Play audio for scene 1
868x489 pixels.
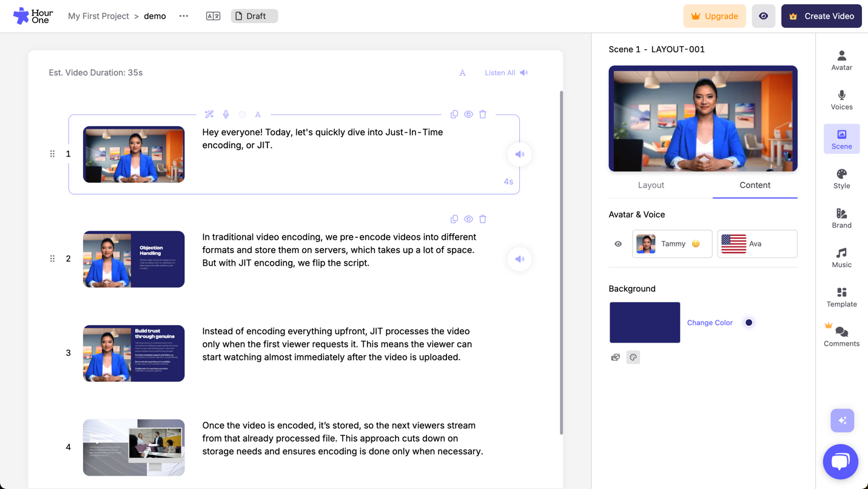tap(520, 154)
